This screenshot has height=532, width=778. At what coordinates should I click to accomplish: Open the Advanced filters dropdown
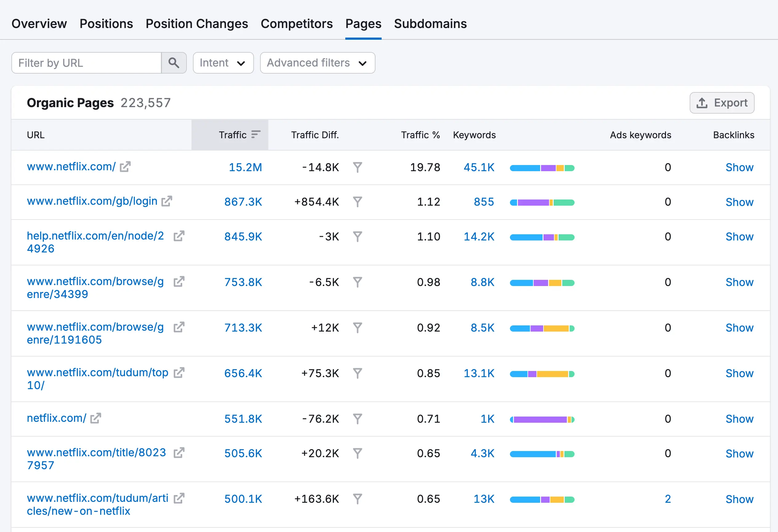click(317, 62)
